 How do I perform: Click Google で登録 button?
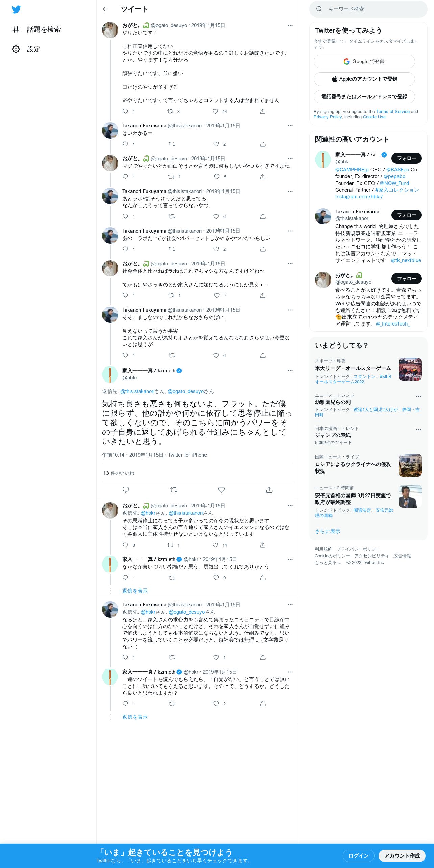point(364,62)
